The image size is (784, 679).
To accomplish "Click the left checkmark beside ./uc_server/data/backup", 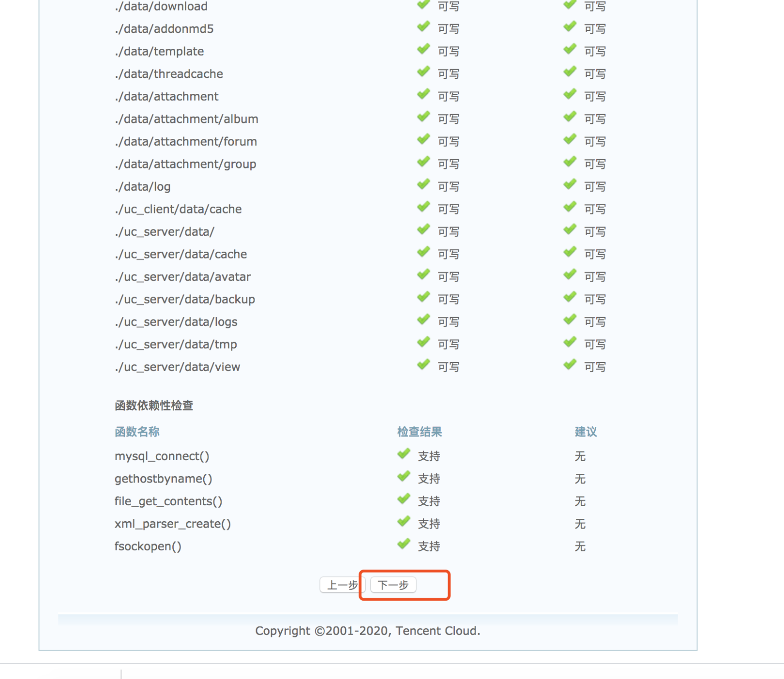I will coord(423,297).
